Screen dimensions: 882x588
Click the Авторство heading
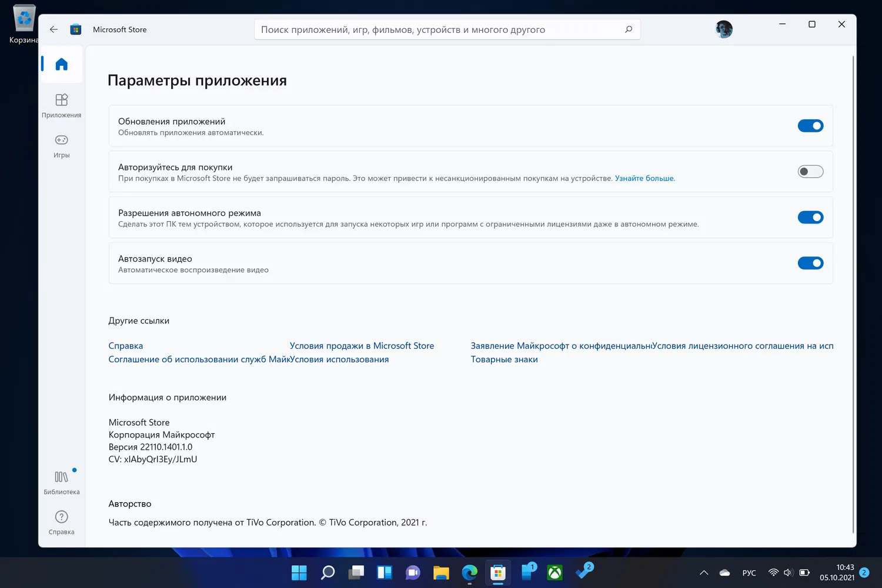tap(130, 504)
